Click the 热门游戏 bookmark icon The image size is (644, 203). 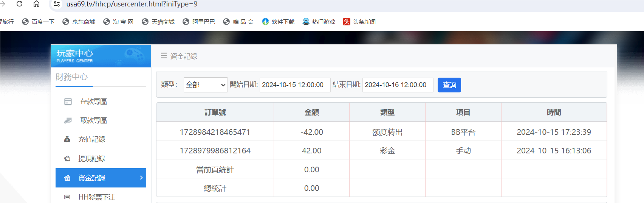coord(306,22)
